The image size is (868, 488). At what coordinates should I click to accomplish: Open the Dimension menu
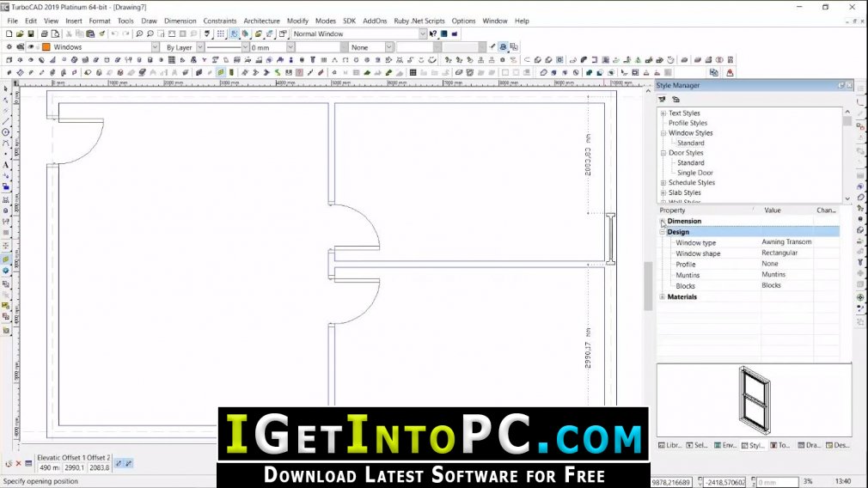(180, 21)
